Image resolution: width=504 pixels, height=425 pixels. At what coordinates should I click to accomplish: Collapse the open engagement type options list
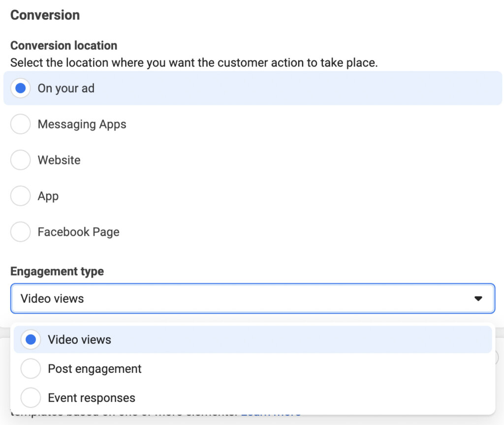(x=477, y=298)
